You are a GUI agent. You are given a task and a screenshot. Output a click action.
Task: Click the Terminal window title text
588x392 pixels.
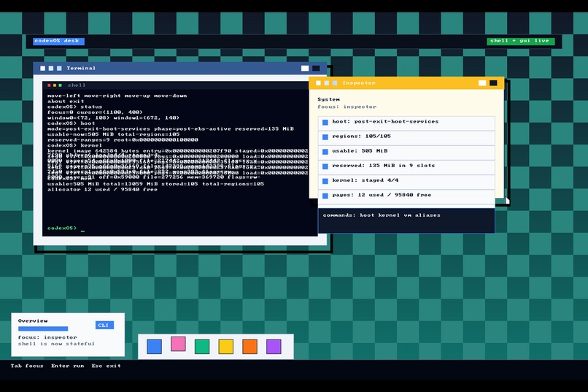(x=81, y=69)
